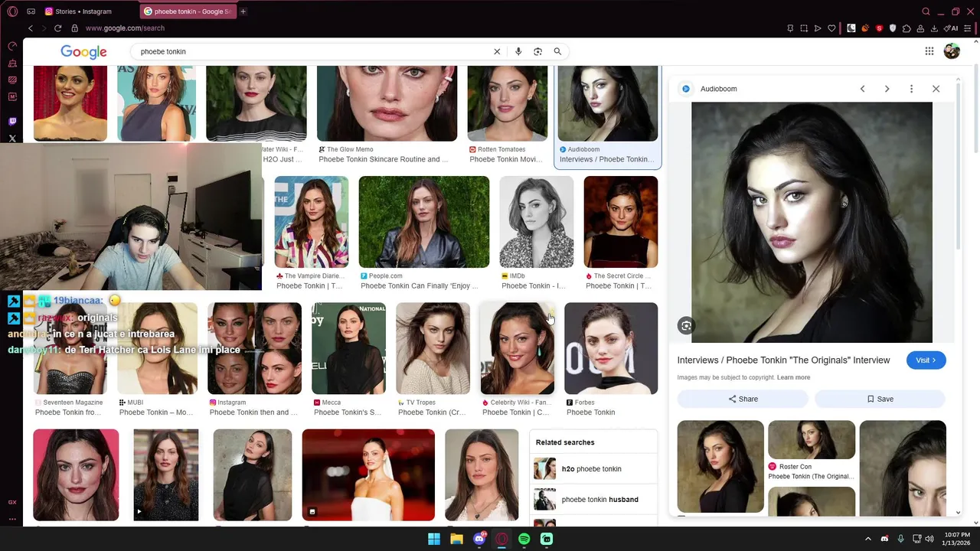Select the phoebe tonkin Google Search tab
The image size is (980, 551).
(188, 11)
